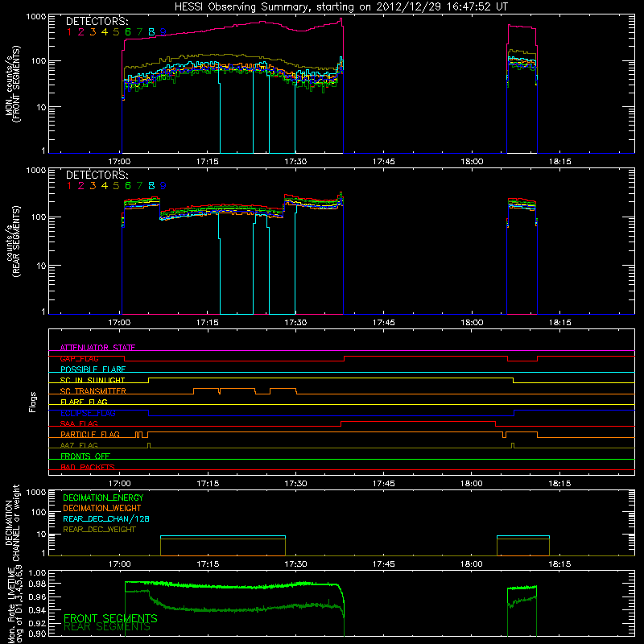Click the DECIMATION_ENERGY legend entry
The height and width of the screenshot is (644, 644).
click(x=103, y=497)
